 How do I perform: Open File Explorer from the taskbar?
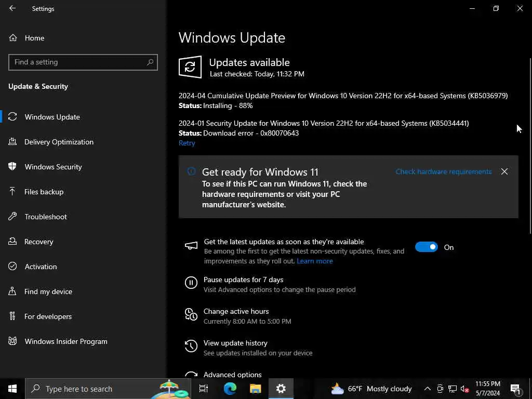click(x=256, y=389)
